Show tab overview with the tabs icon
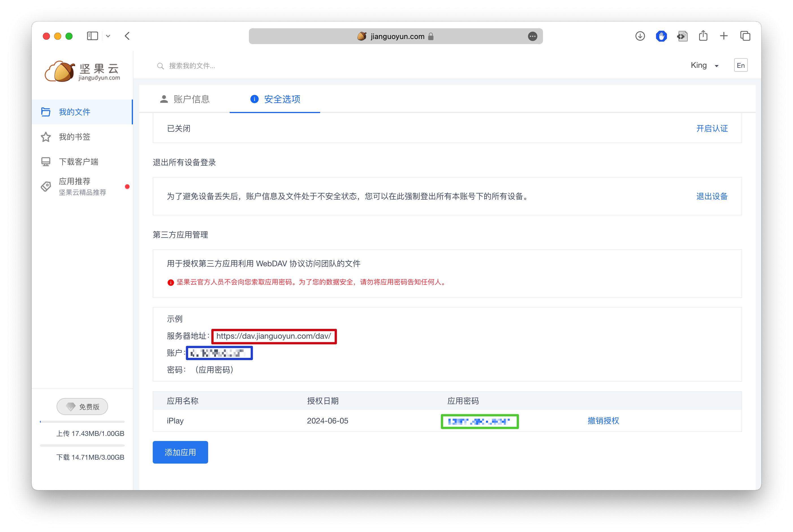Image resolution: width=793 pixels, height=532 pixels. [x=745, y=36]
